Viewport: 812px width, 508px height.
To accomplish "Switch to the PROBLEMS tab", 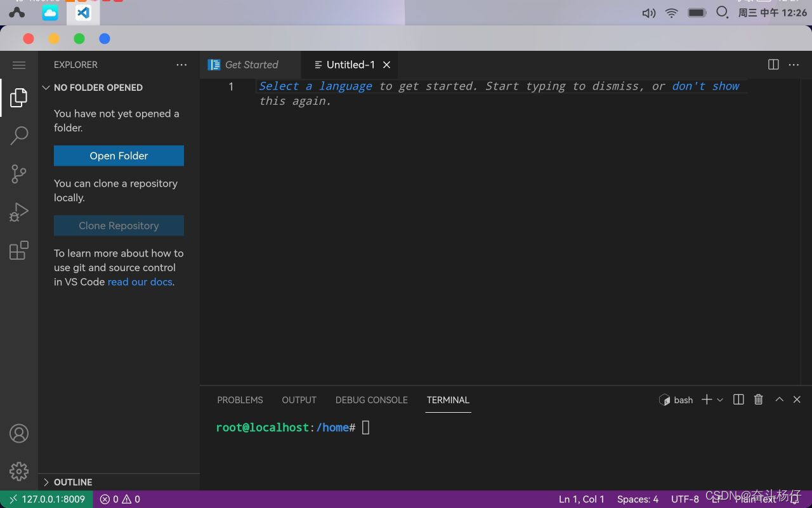I will (x=240, y=400).
